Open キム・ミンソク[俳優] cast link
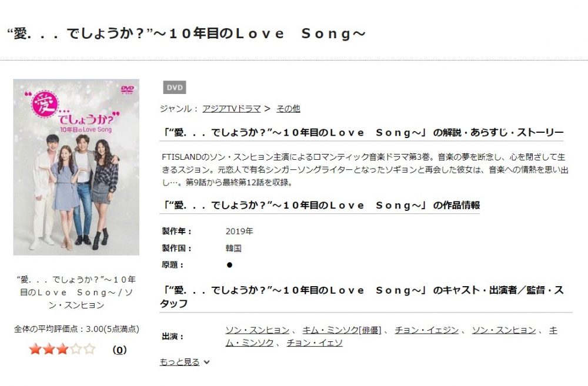 click(x=342, y=330)
